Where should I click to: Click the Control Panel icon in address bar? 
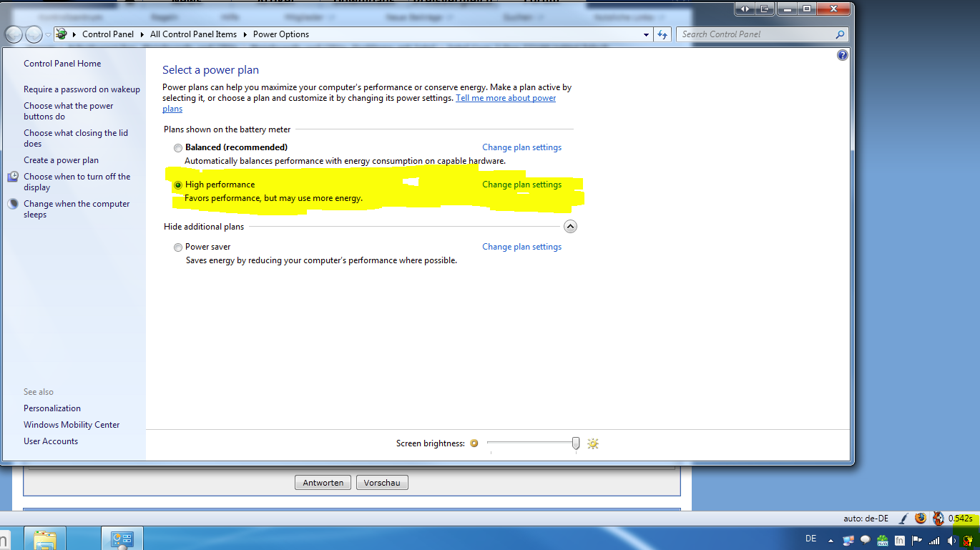coord(62,34)
